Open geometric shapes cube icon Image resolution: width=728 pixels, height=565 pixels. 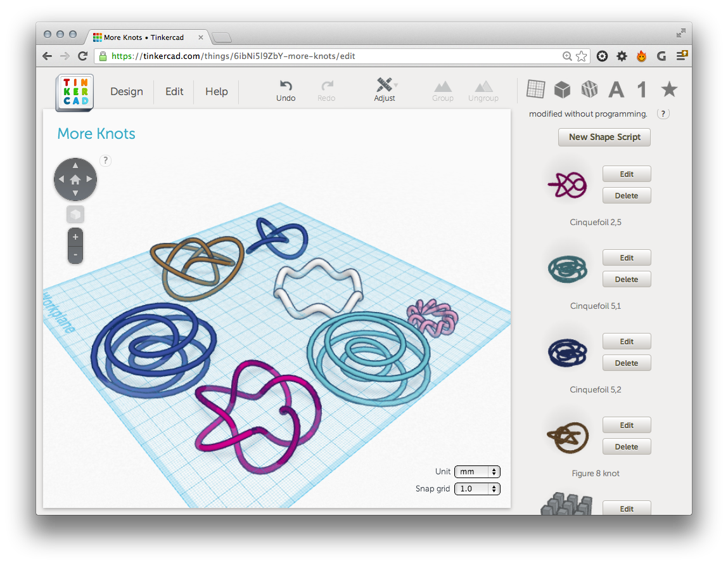click(x=562, y=89)
